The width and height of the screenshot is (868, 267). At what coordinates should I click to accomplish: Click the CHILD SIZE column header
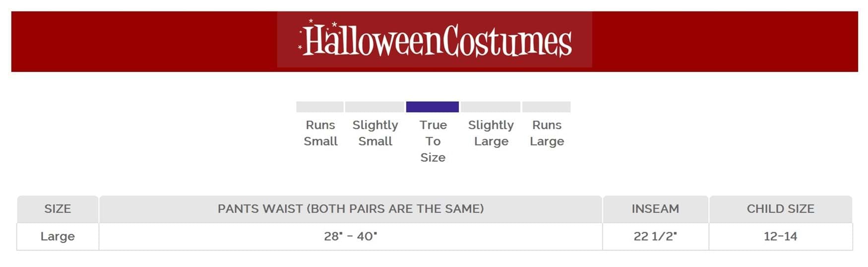point(780,209)
